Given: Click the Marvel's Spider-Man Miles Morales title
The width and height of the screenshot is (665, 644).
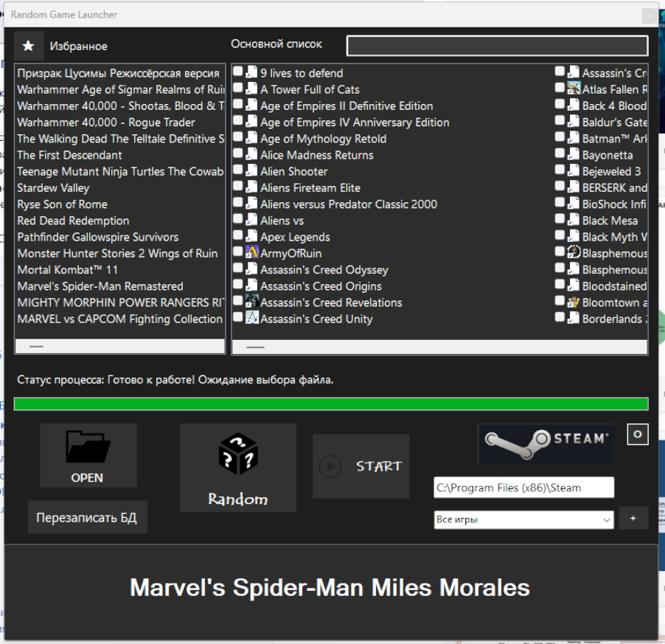Looking at the screenshot, I should [x=330, y=588].
